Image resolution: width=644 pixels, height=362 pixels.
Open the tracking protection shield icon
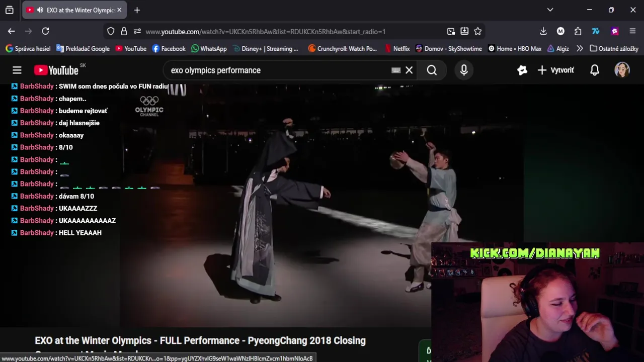111,31
